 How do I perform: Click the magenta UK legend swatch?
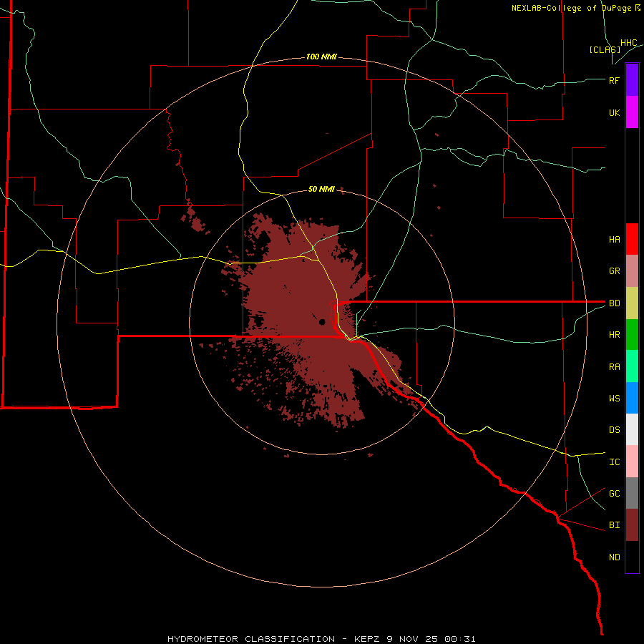pos(632,112)
